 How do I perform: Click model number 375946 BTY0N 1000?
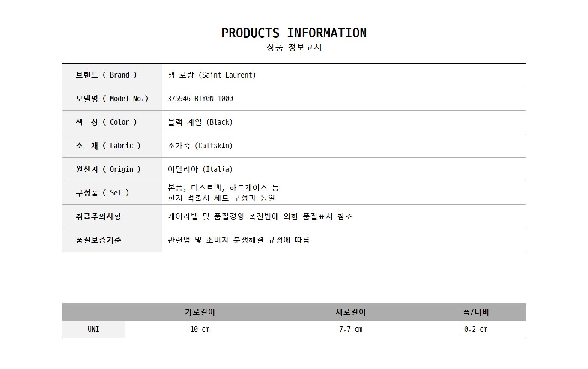click(200, 99)
